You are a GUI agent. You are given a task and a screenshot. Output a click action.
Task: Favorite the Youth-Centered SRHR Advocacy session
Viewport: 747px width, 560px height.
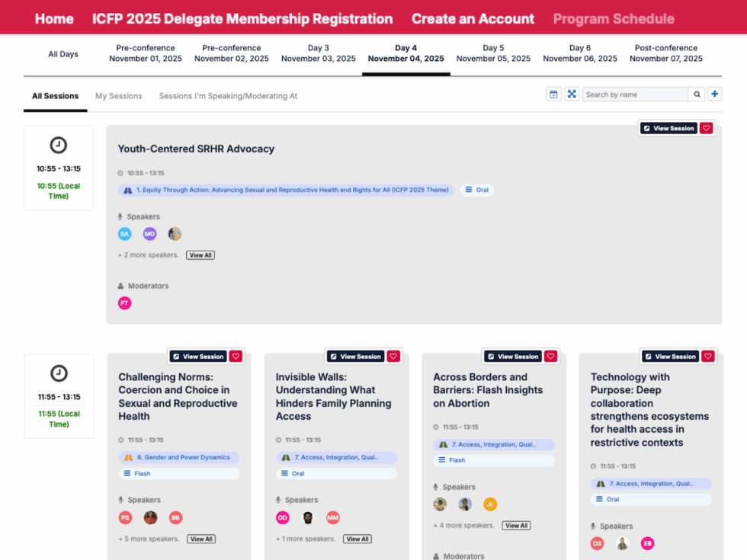pyautogui.click(x=706, y=127)
